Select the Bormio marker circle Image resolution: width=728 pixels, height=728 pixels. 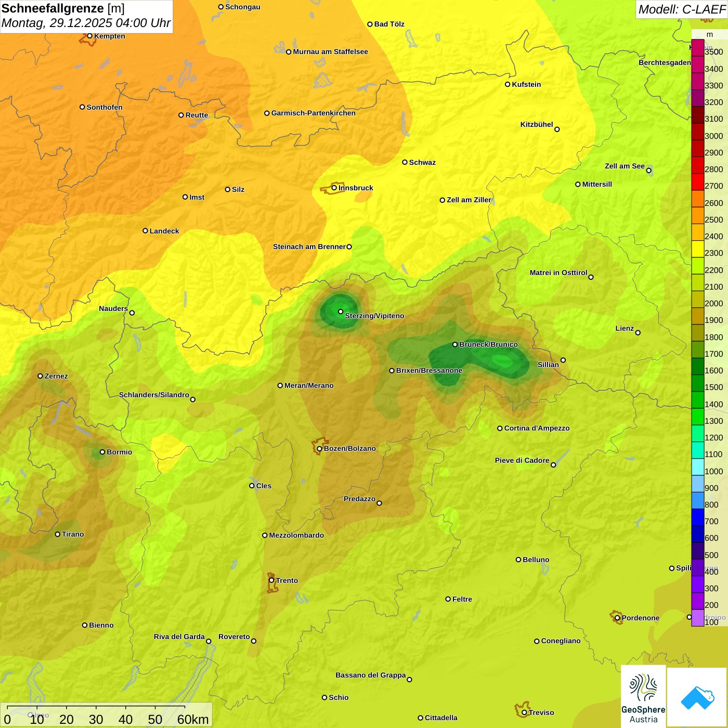pyautogui.click(x=102, y=452)
